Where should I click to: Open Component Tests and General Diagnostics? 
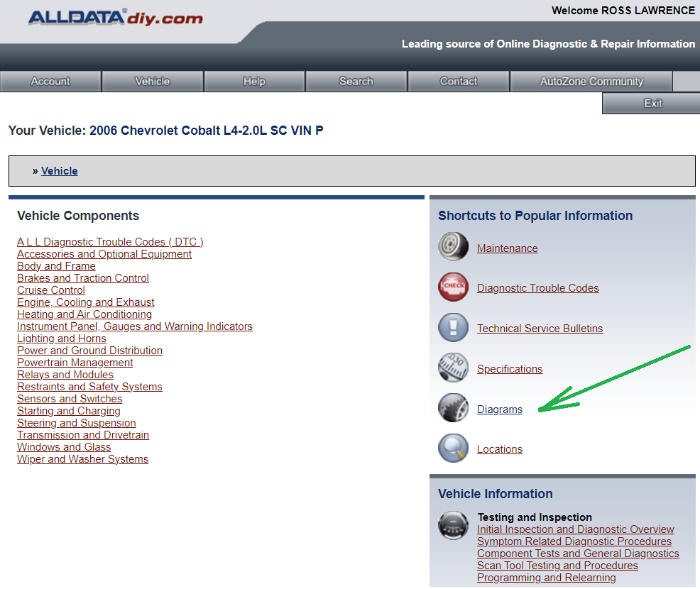point(578,554)
